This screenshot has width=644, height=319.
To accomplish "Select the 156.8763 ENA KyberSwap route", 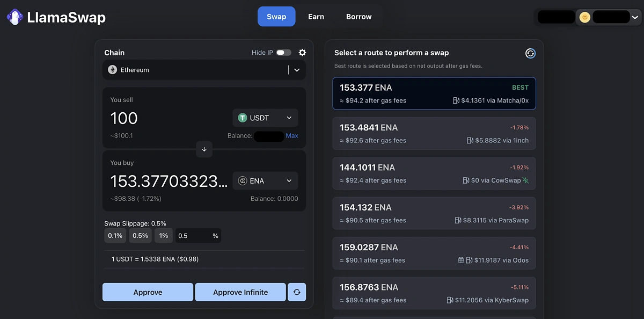I will (434, 293).
